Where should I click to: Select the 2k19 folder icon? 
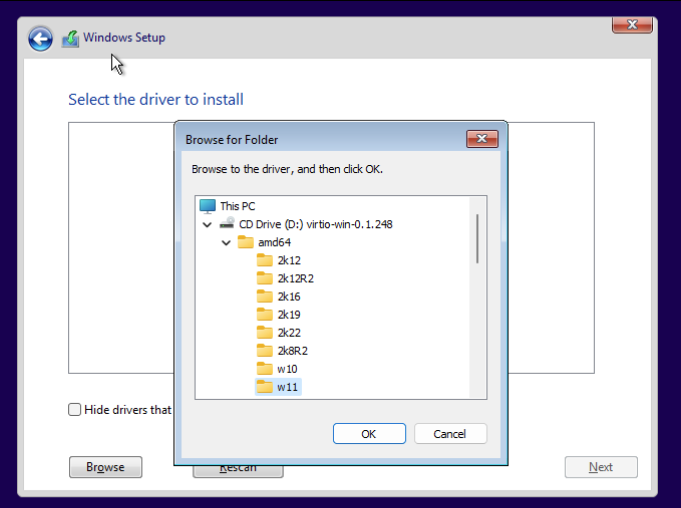[265, 315]
